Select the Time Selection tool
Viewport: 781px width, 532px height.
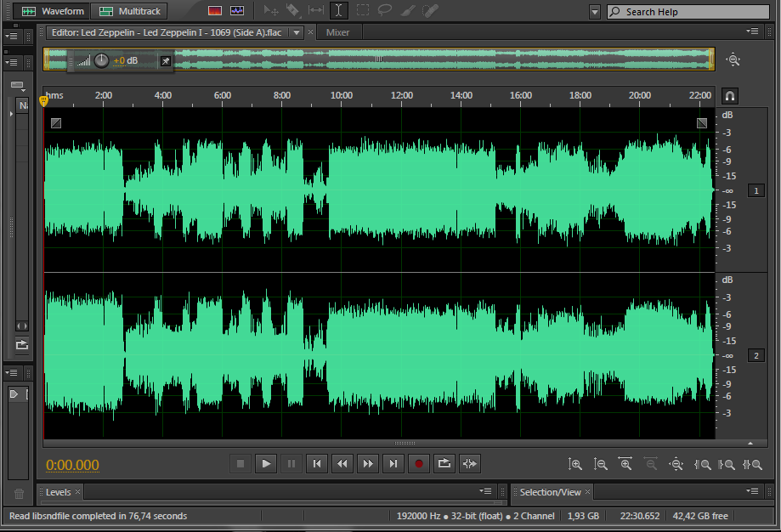point(339,10)
